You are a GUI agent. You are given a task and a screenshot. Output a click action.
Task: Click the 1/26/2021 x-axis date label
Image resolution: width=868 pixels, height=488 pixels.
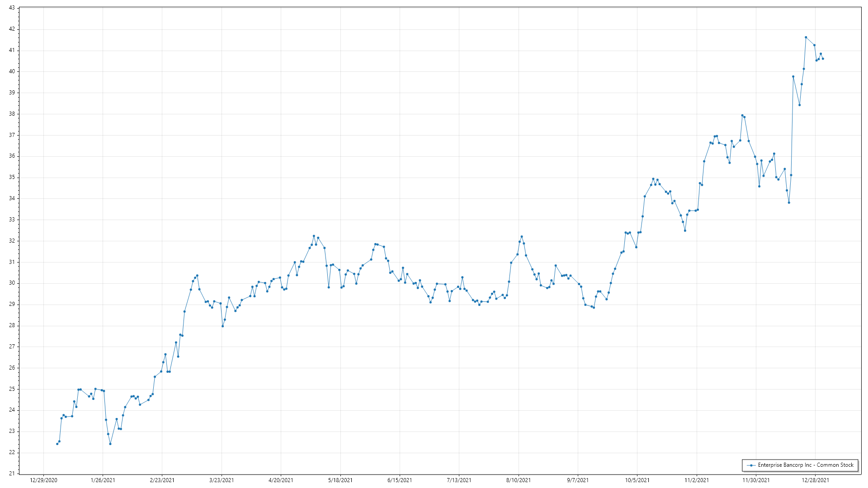(x=103, y=480)
